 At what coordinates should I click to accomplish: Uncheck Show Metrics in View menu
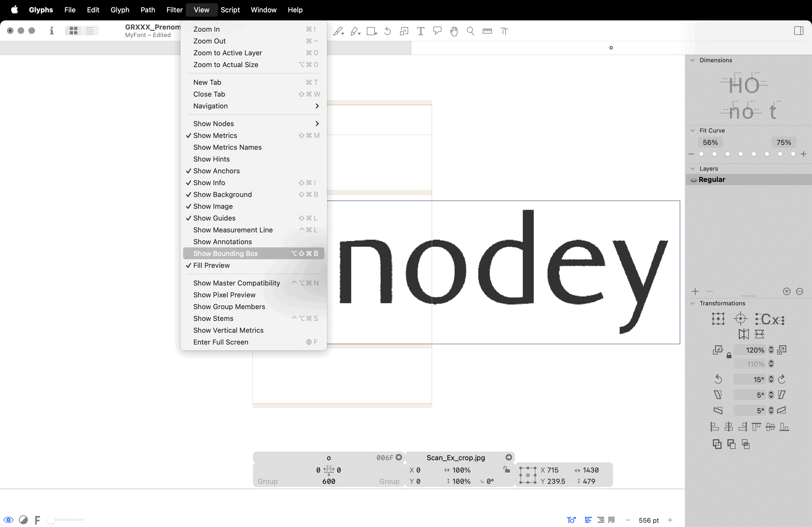point(215,135)
